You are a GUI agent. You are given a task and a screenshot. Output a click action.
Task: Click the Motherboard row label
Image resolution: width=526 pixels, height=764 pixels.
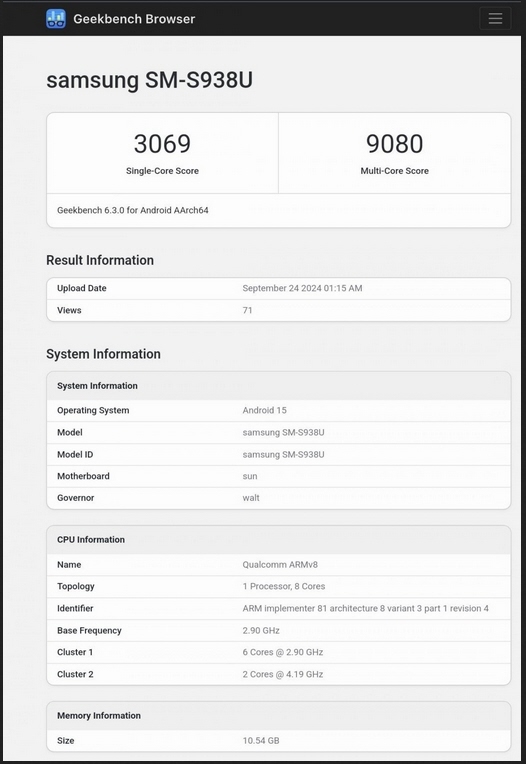(x=83, y=477)
